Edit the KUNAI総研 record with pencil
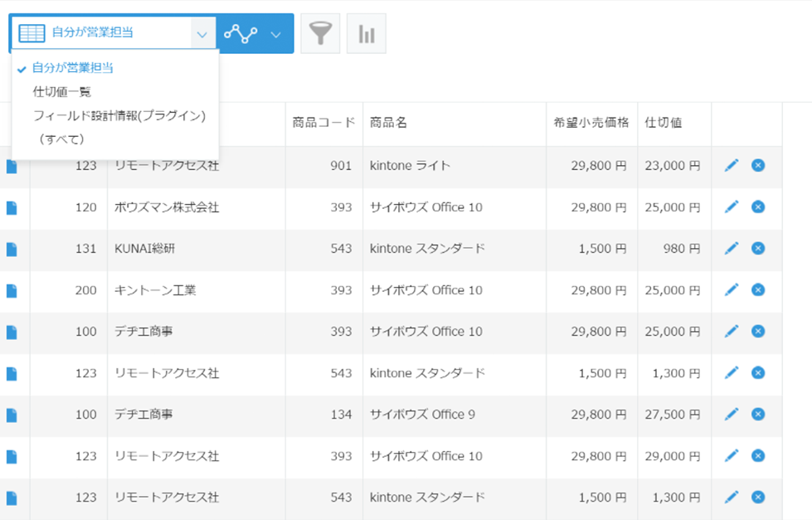The width and height of the screenshot is (812, 520). 732,248
